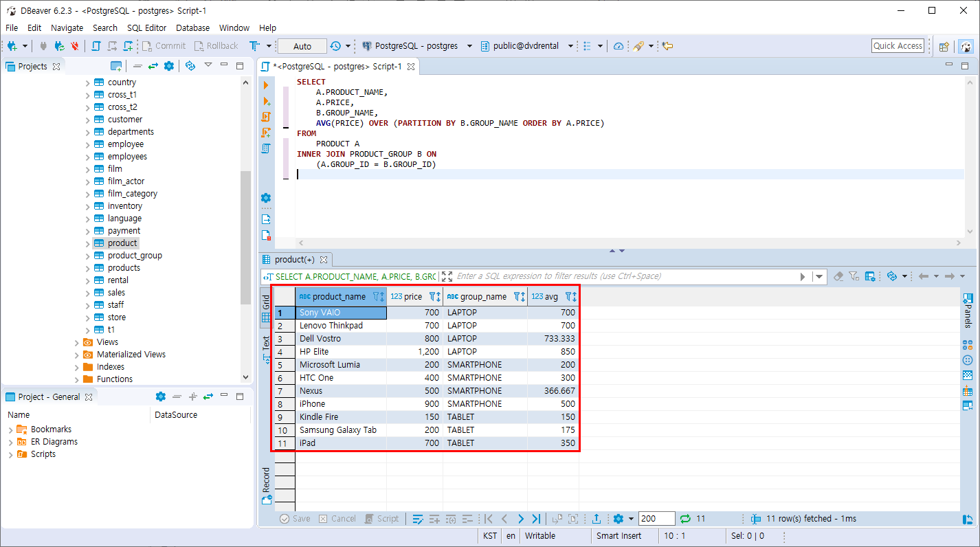This screenshot has height=547, width=980.
Task: Open editor sidebar settings gear
Action: click(266, 198)
